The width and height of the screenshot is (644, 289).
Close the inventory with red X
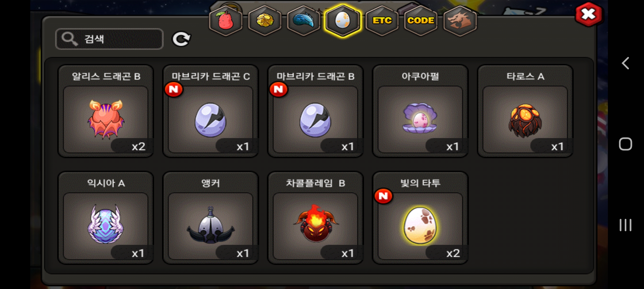[x=589, y=14]
